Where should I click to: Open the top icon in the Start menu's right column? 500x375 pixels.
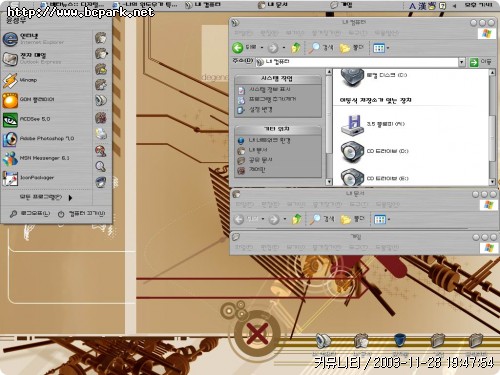click(101, 38)
